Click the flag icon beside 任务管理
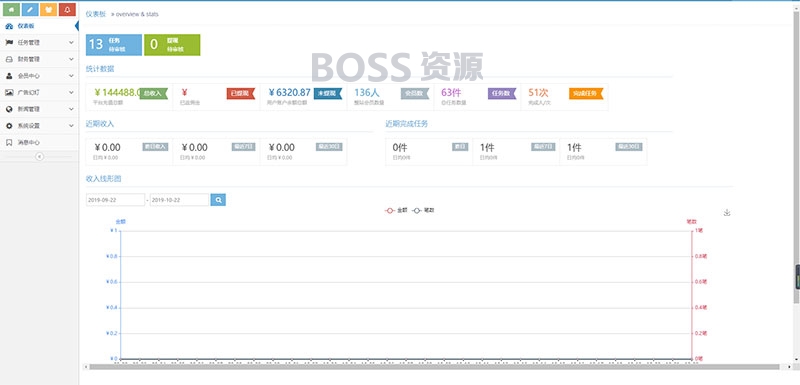The width and height of the screenshot is (800, 385). 9,42
